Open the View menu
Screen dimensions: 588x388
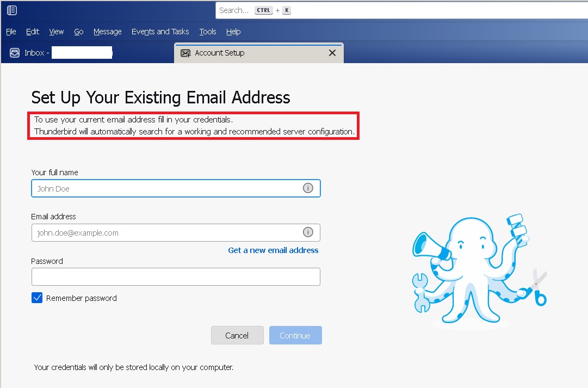click(x=57, y=32)
